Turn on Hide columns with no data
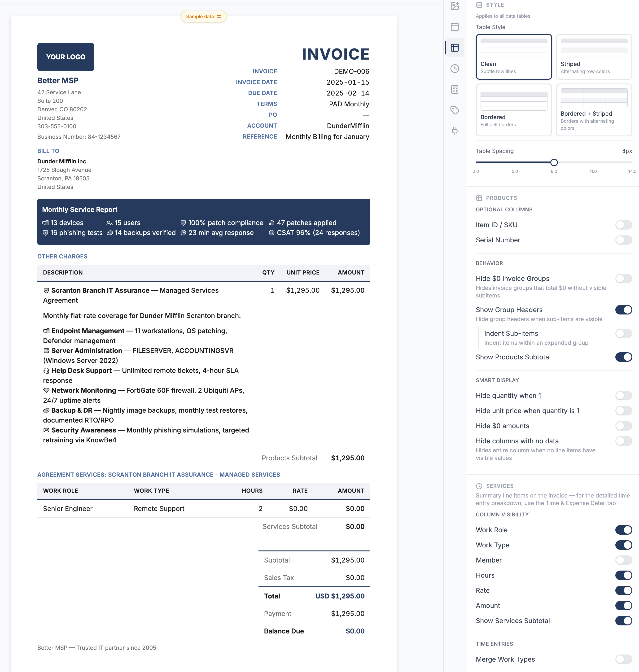 pos(623,441)
